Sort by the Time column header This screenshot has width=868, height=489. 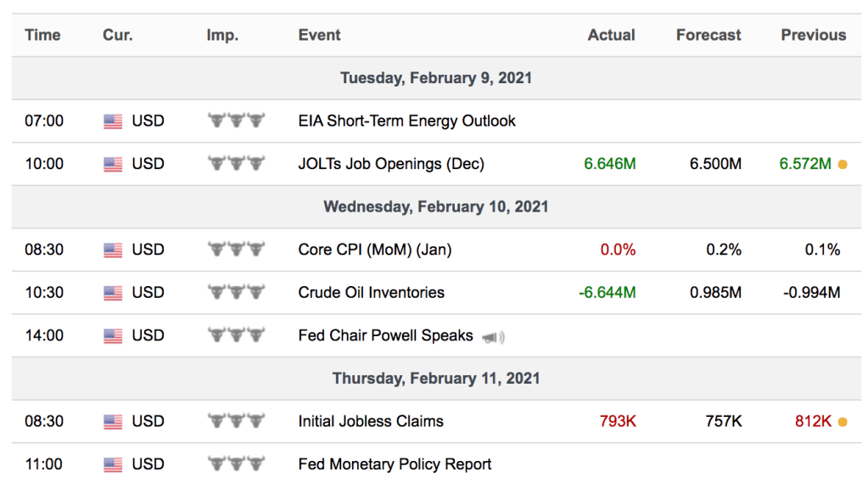pos(43,35)
